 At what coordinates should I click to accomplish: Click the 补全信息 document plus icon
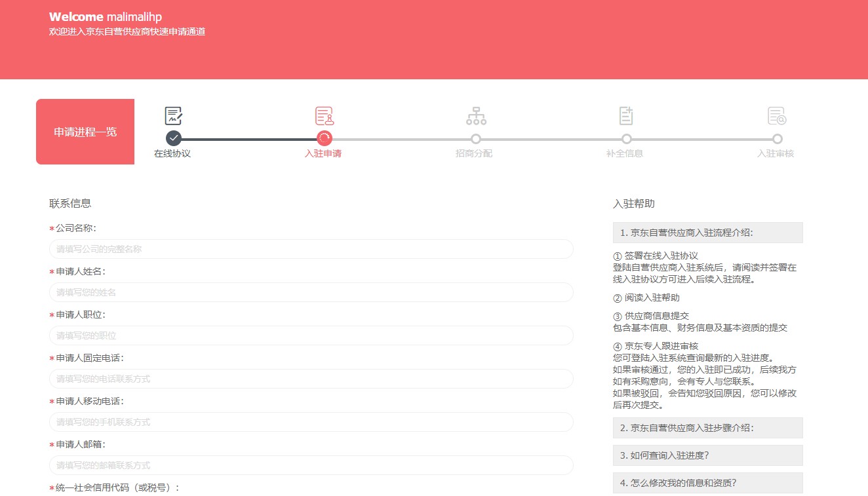pos(626,116)
